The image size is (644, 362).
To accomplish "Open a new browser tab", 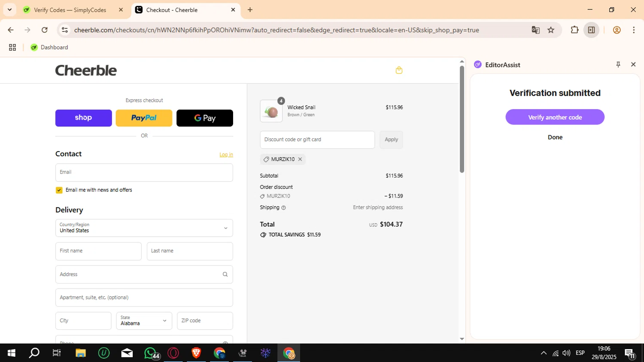I will 250,10.
